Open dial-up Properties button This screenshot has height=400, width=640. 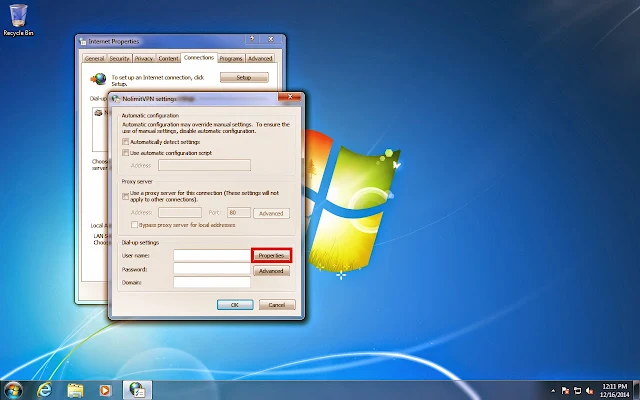271,256
